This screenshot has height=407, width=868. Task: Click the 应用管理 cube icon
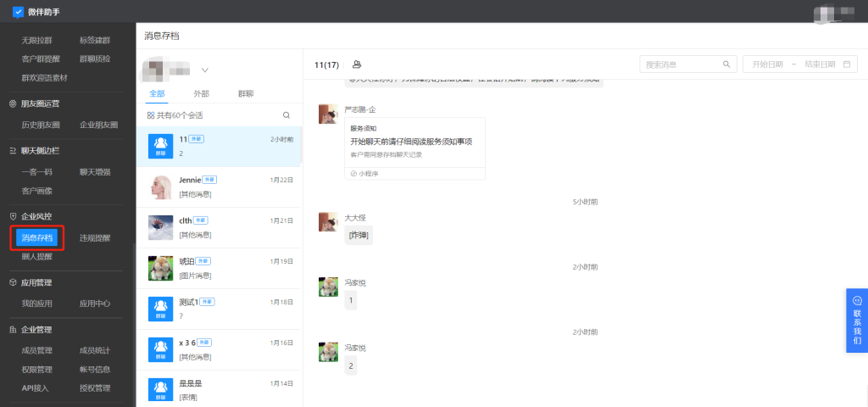point(14,282)
